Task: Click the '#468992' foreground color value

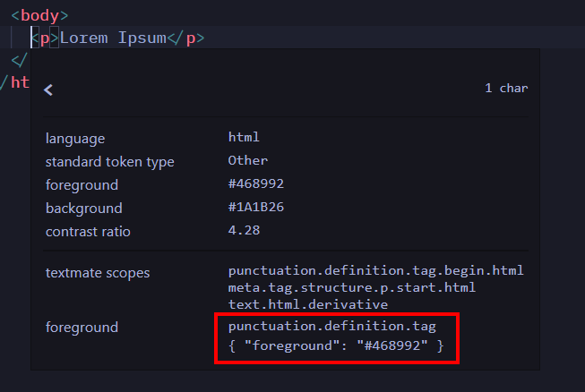Action: point(256,183)
